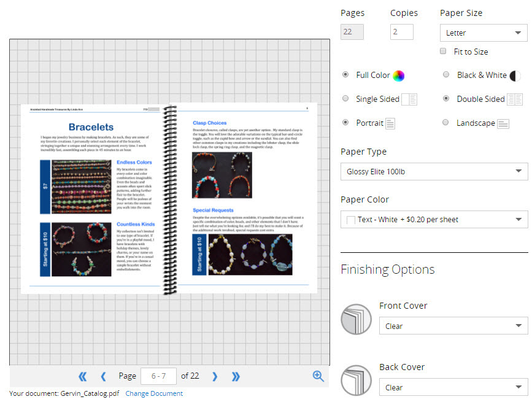Enable the Fit to Size checkbox
Screen dimensions: 532x402
coord(443,52)
